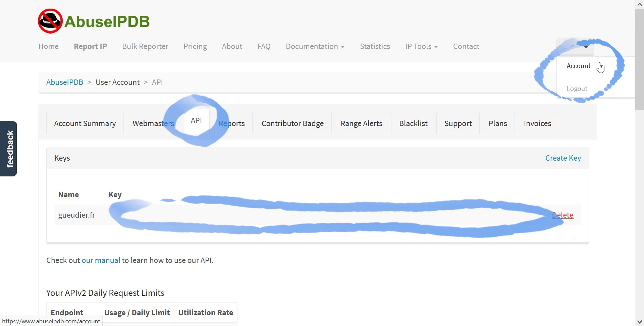Delete the gueudier.fr key

pos(563,215)
